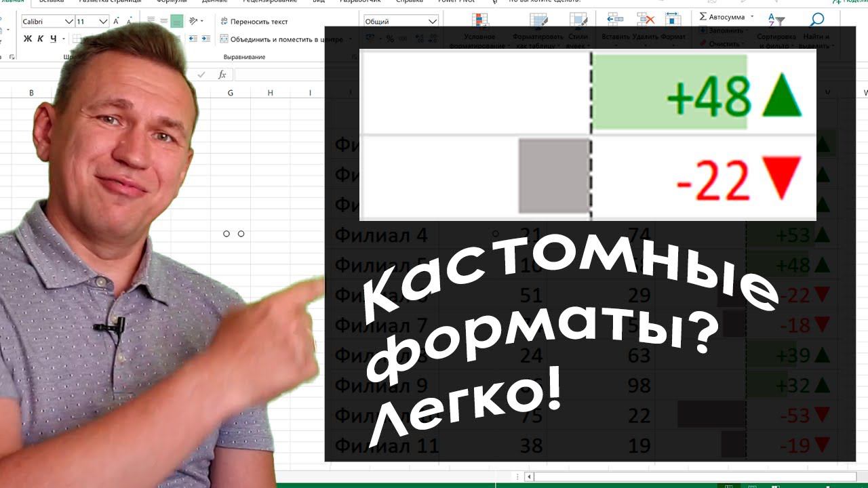The image size is (868, 488).
Task: Select column B header
Action: pos(31,93)
